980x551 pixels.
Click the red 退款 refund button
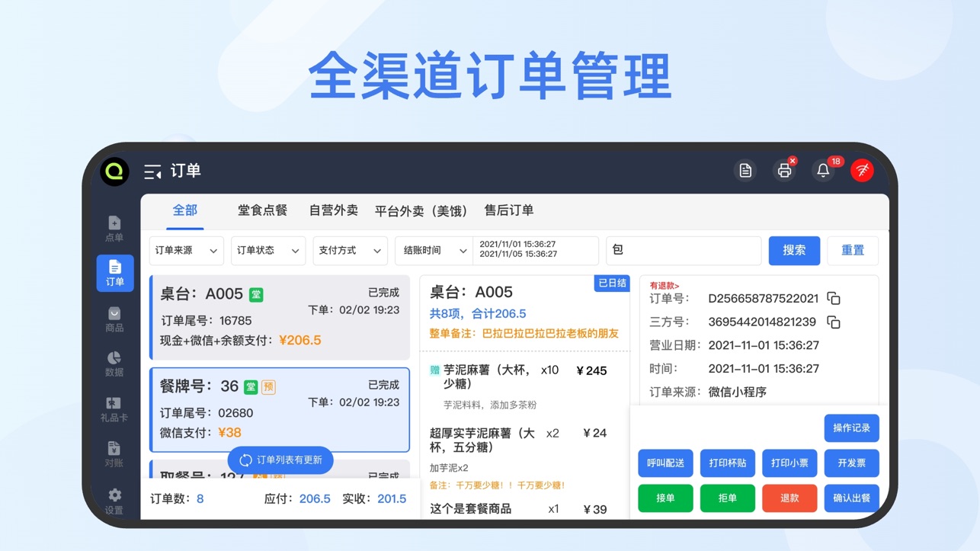789,498
